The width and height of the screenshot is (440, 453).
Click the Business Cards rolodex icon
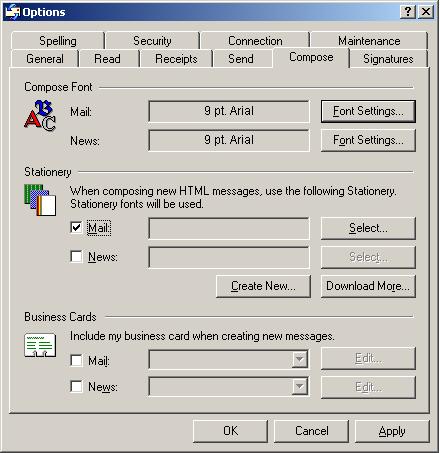click(x=40, y=345)
